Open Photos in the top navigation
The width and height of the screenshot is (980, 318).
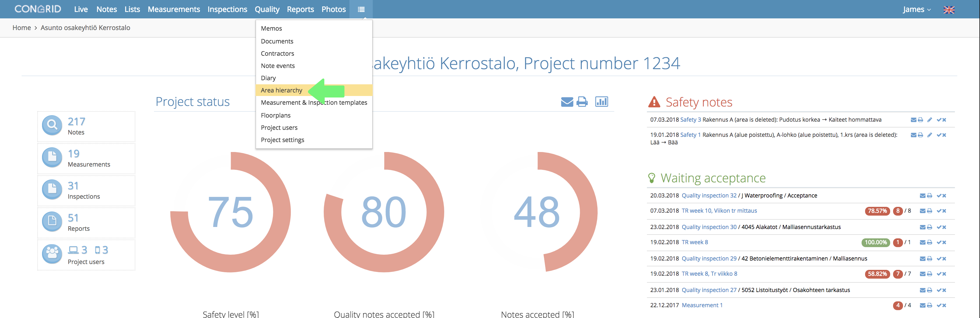point(334,9)
